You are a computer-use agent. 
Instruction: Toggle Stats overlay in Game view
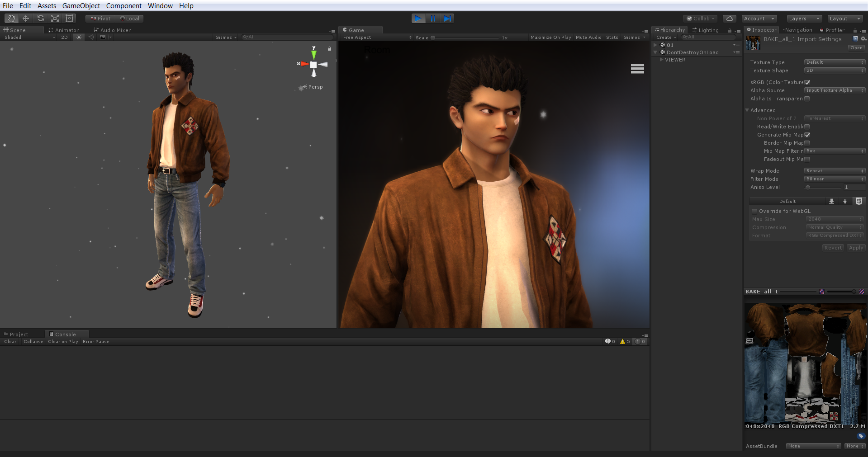[612, 38]
